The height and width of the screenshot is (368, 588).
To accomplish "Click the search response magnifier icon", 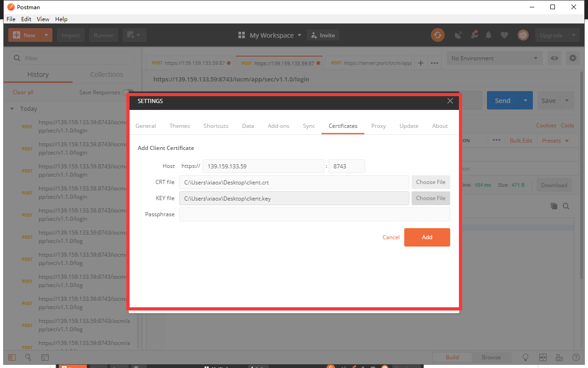I will coord(566,207).
